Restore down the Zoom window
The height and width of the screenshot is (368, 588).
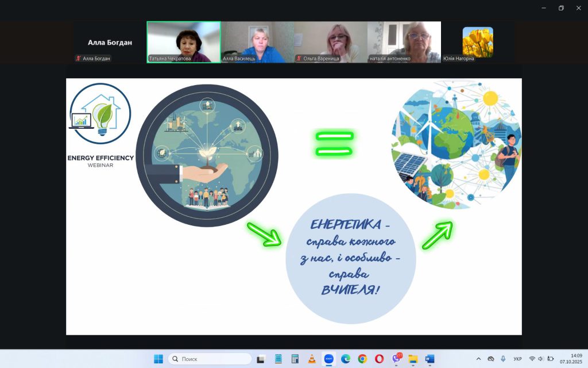point(561,8)
